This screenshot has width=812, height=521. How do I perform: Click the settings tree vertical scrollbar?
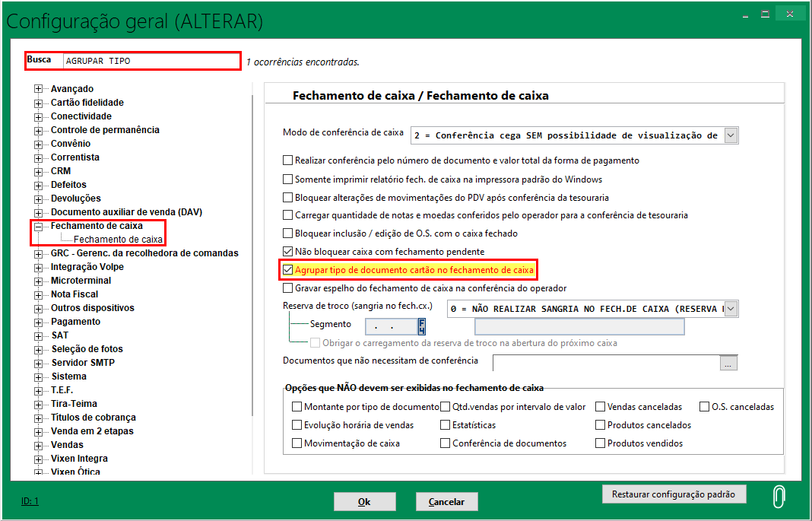252,254
